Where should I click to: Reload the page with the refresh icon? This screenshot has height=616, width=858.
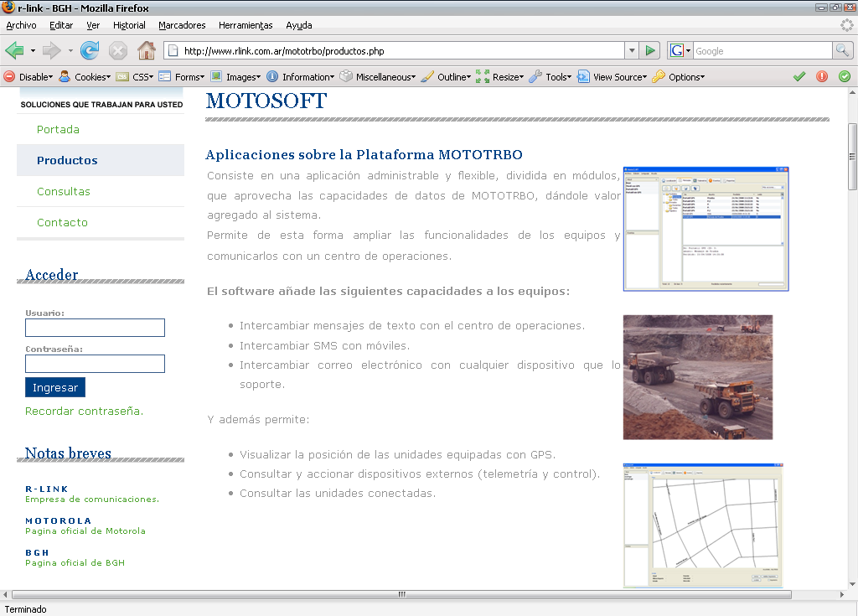coord(90,51)
